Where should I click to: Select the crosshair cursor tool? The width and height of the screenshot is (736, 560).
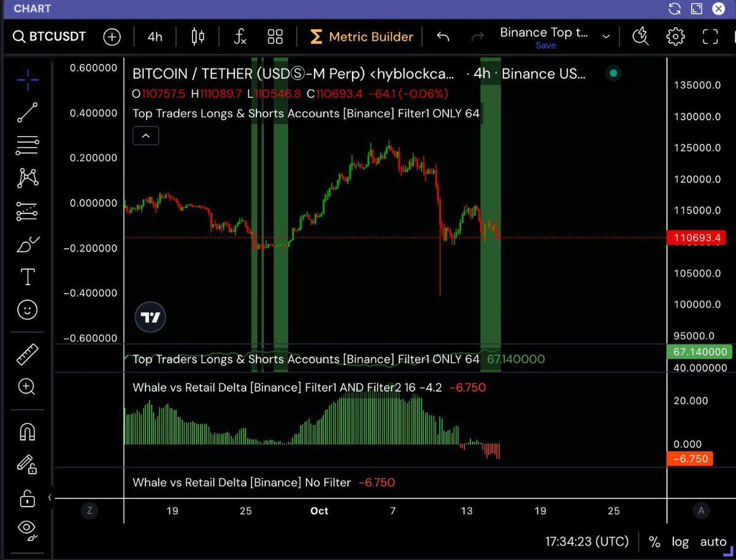coord(27,80)
